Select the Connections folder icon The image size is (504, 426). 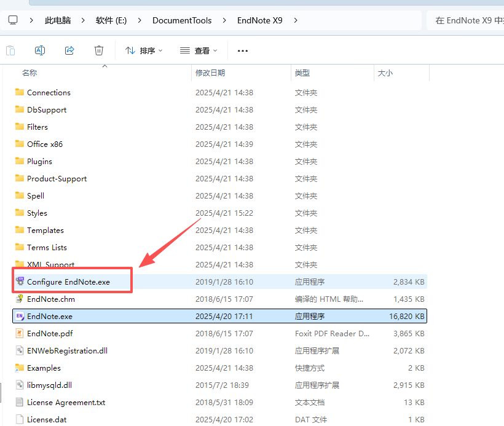(20, 92)
